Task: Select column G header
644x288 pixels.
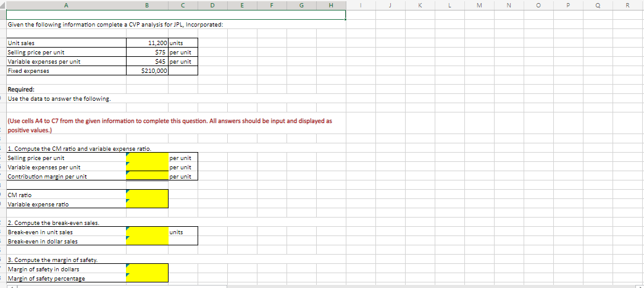Action: tap(301, 6)
